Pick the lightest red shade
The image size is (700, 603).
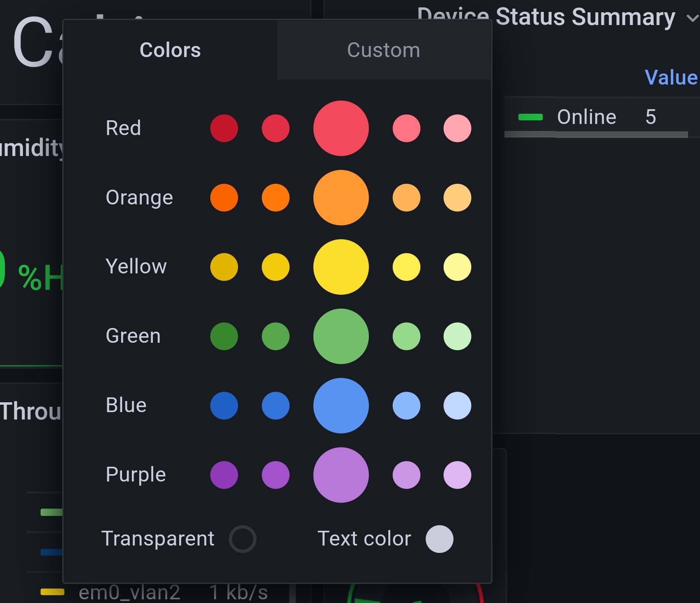click(x=456, y=128)
